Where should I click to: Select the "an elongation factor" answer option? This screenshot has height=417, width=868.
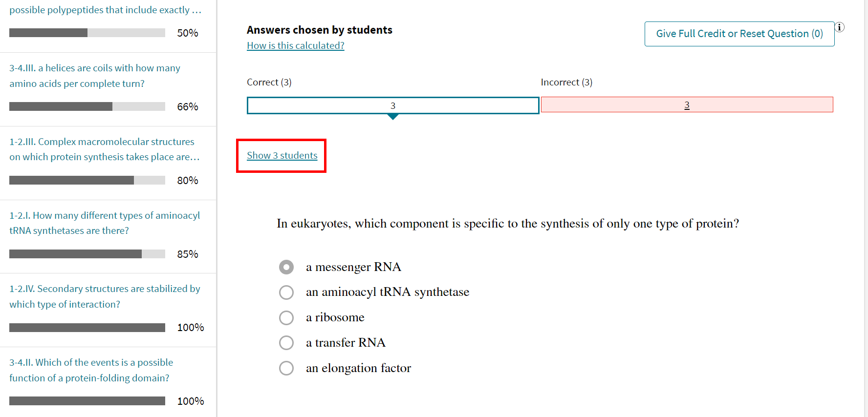(286, 368)
